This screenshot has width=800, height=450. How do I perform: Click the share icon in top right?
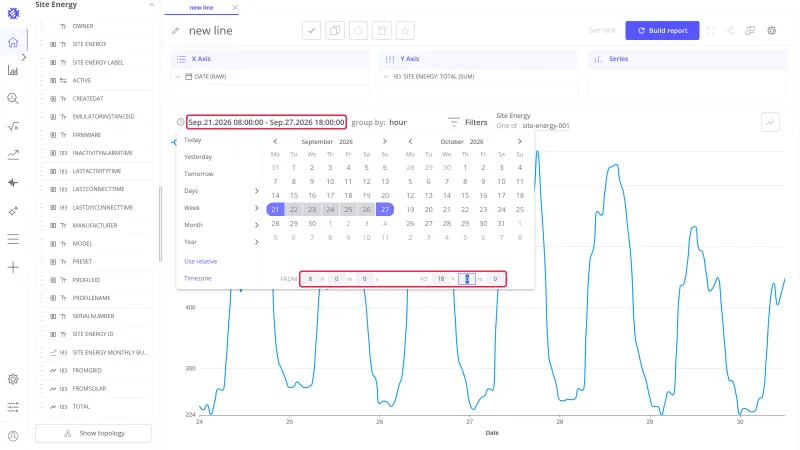pyautogui.click(x=730, y=31)
